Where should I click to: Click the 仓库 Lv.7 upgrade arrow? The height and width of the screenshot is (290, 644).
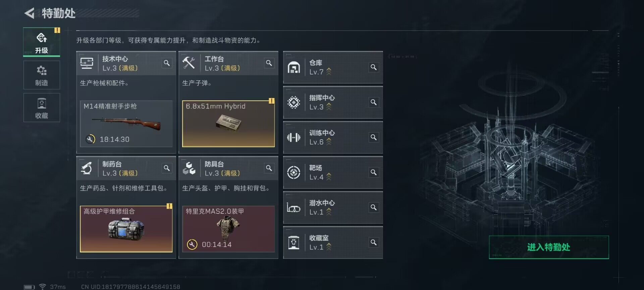[x=329, y=72]
